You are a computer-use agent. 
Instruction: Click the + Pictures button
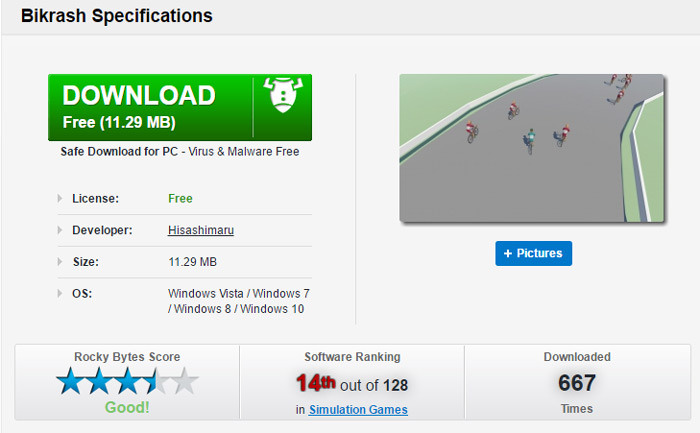[533, 254]
